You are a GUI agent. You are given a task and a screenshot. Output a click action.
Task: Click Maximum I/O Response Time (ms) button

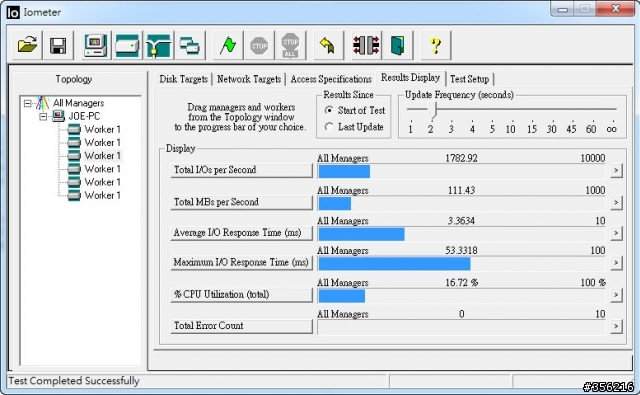point(241,262)
